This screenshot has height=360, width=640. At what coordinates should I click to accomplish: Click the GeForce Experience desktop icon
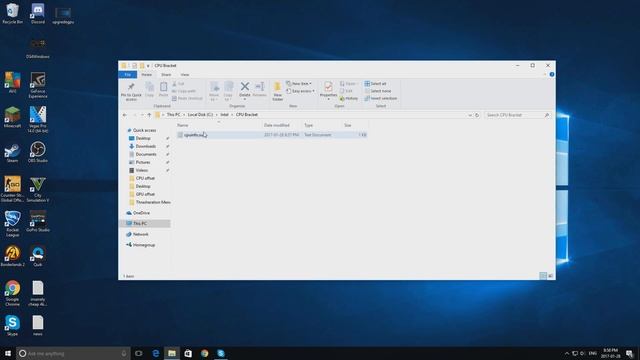coord(38,85)
